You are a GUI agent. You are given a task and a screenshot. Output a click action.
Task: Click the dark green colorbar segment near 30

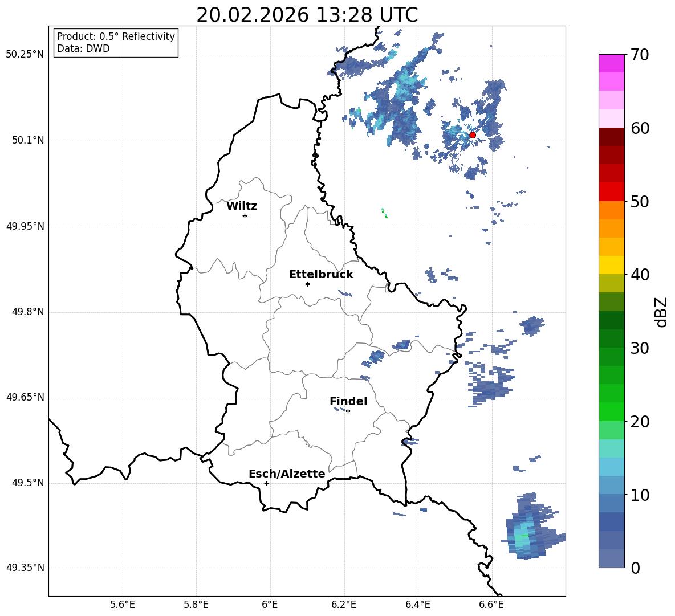click(611, 338)
